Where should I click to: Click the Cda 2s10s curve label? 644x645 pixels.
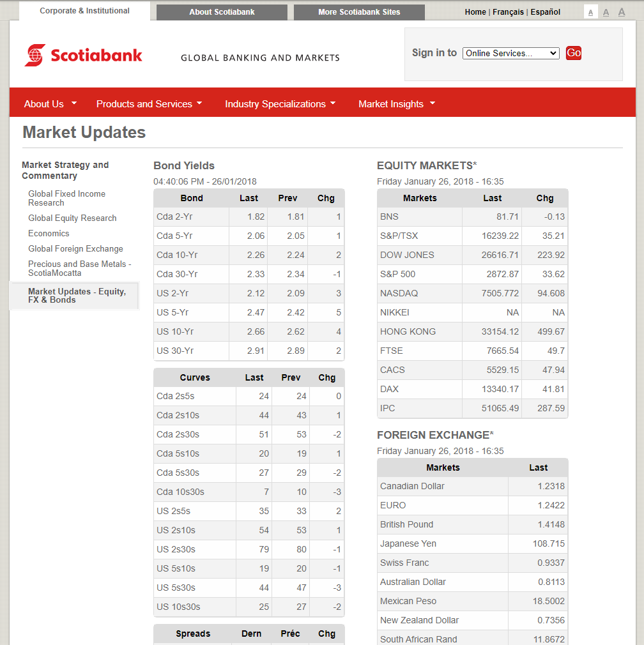(x=178, y=416)
